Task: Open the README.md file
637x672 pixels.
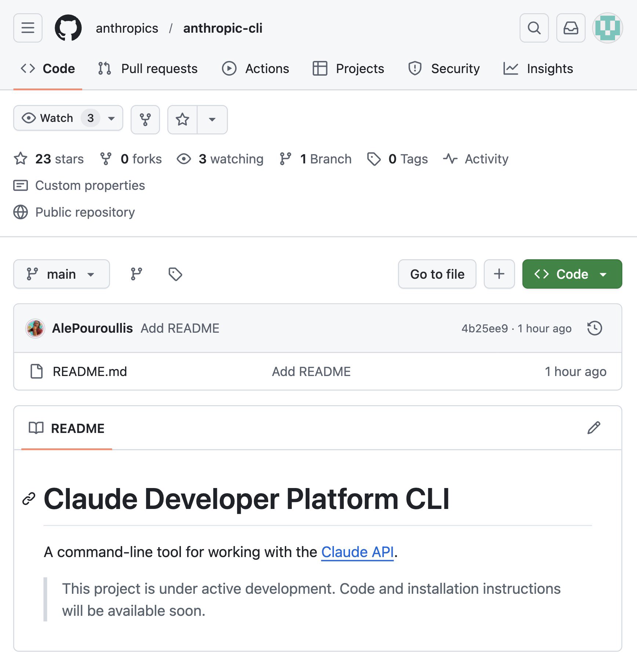Action: (90, 372)
